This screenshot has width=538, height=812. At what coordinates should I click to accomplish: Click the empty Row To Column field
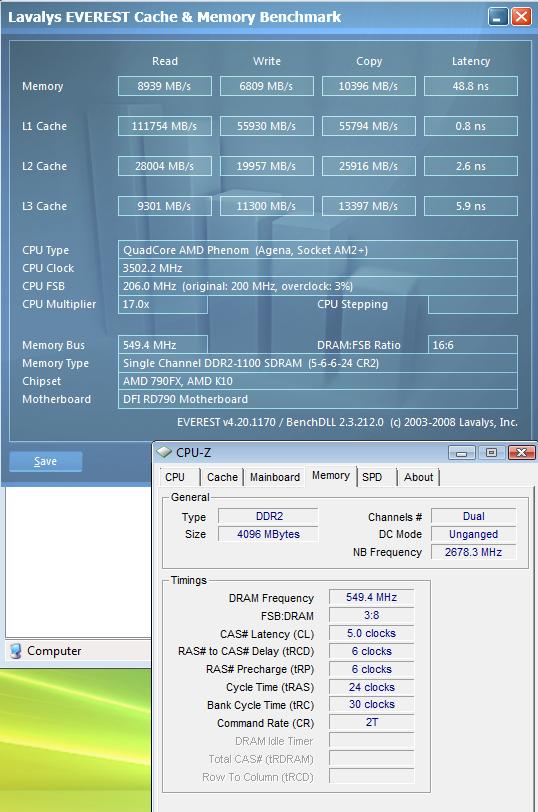point(372,776)
